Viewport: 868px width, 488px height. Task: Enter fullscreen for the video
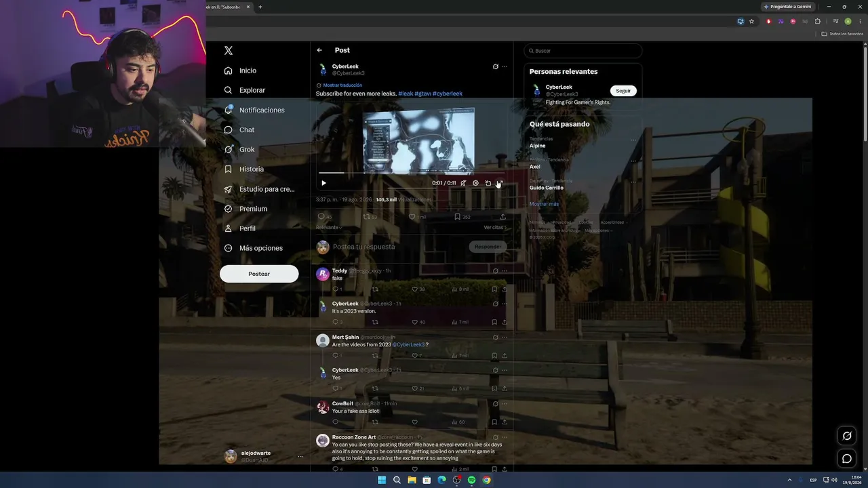(499, 183)
